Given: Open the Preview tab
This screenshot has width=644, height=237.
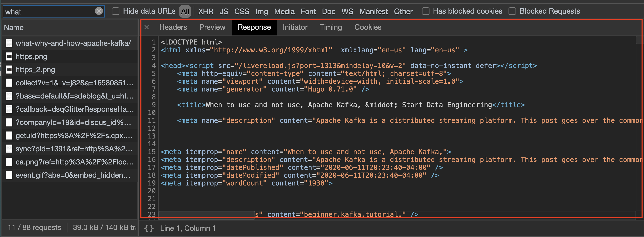Looking at the screenshot, I should 212,27.
